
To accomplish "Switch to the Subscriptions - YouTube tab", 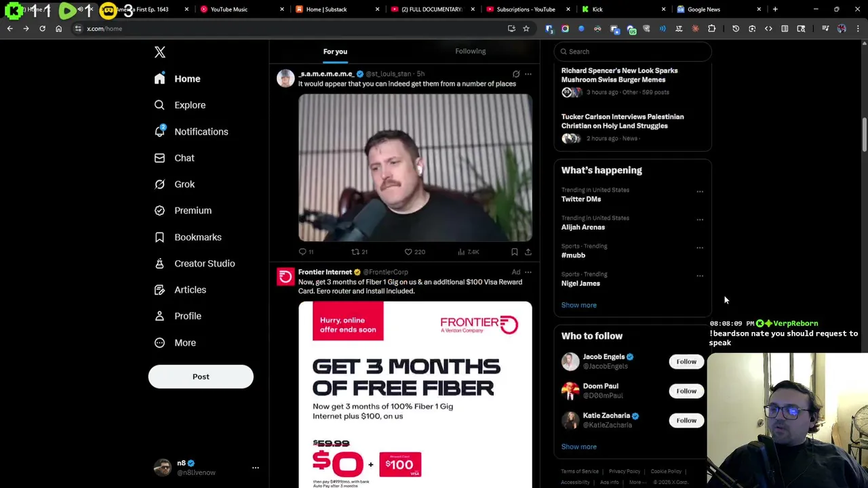I will click(528, 9).
